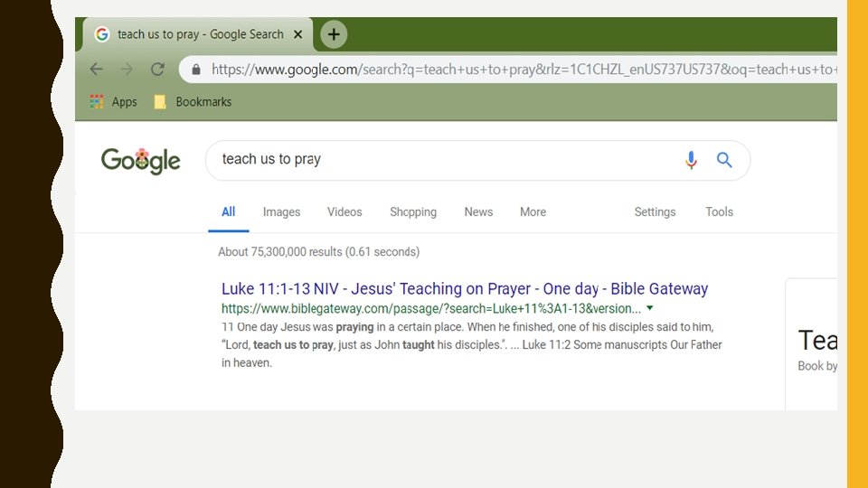Open the Bookmarks folder

coord(193,102)
